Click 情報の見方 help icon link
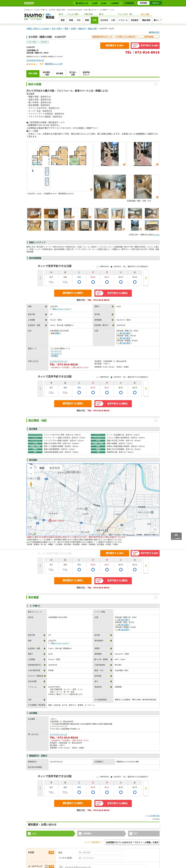 tap(154, 32)
